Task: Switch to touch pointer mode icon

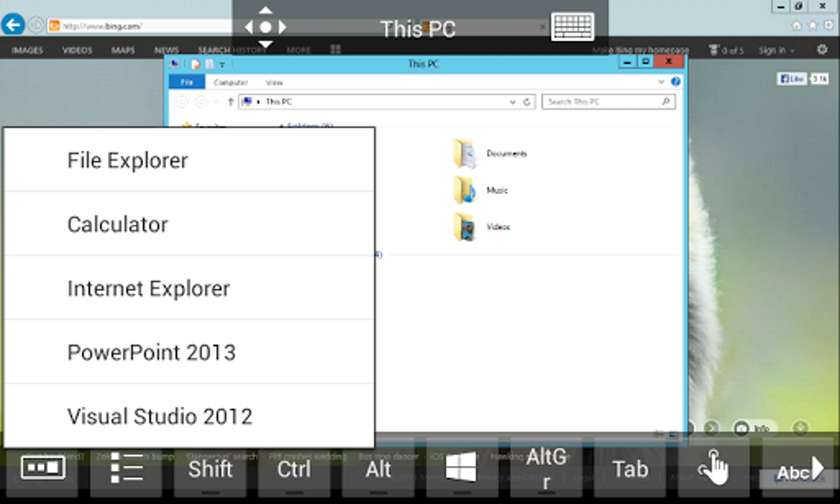Action: point(713,468)
